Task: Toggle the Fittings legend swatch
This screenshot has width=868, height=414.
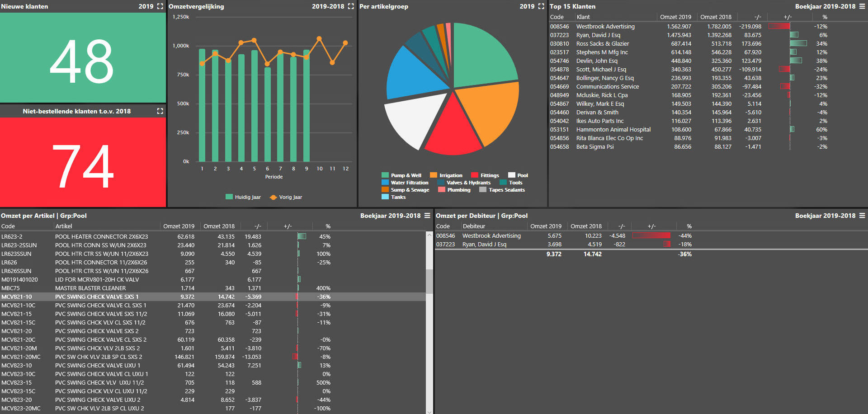Action: click(475, 175)
